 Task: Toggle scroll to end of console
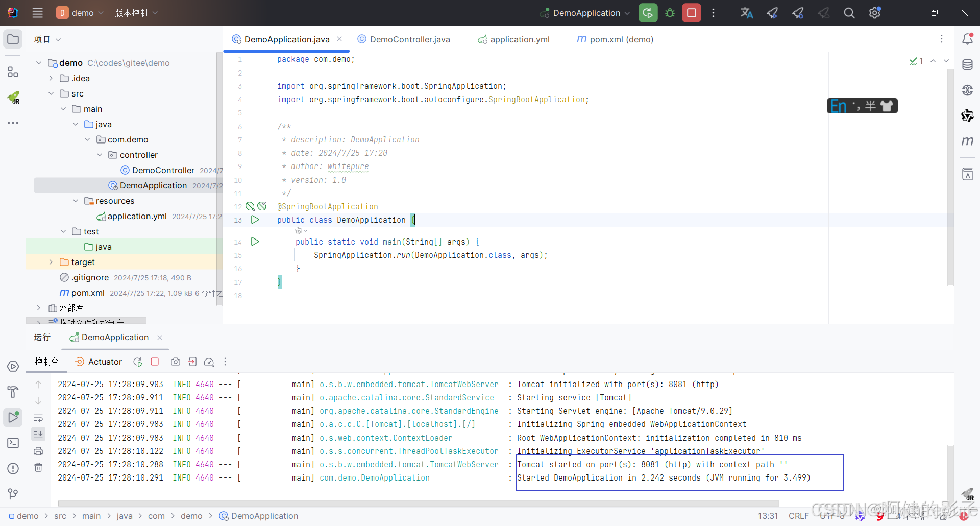coord(38,434)
